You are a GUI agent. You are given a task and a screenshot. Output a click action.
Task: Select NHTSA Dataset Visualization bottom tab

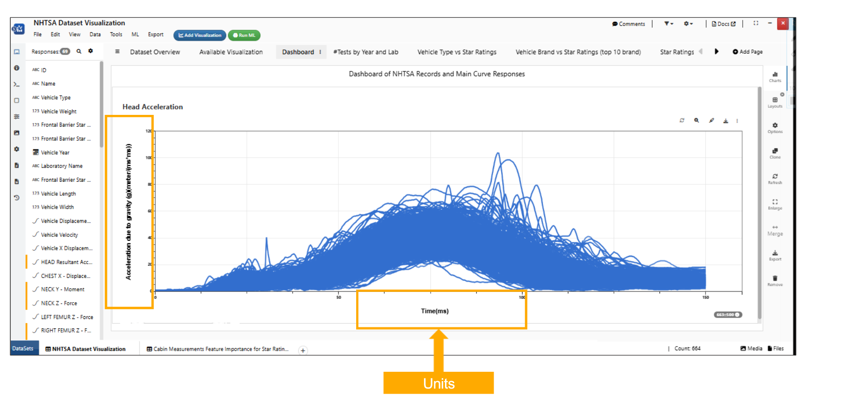(x=86, y=349)
